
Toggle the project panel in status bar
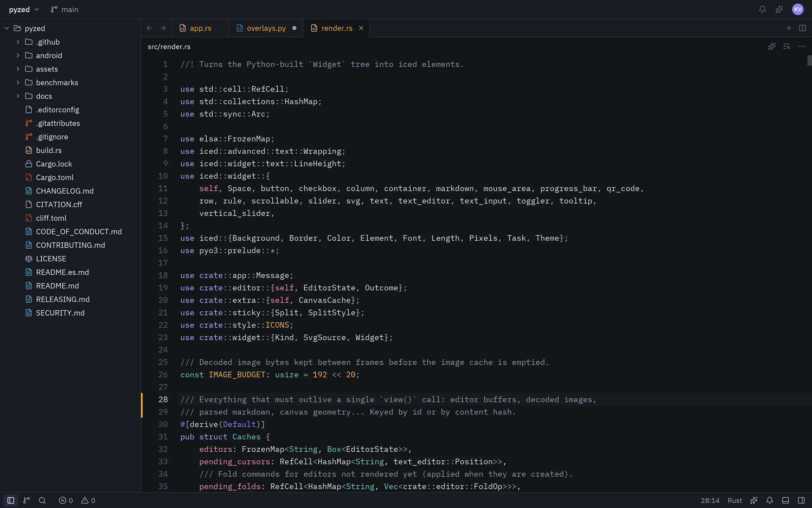11,500
